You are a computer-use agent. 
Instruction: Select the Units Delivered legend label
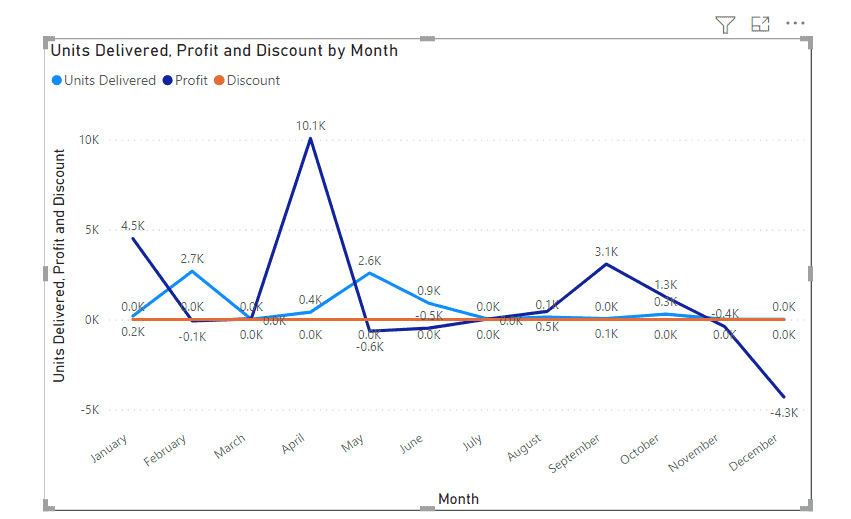[x=110, y=80]
